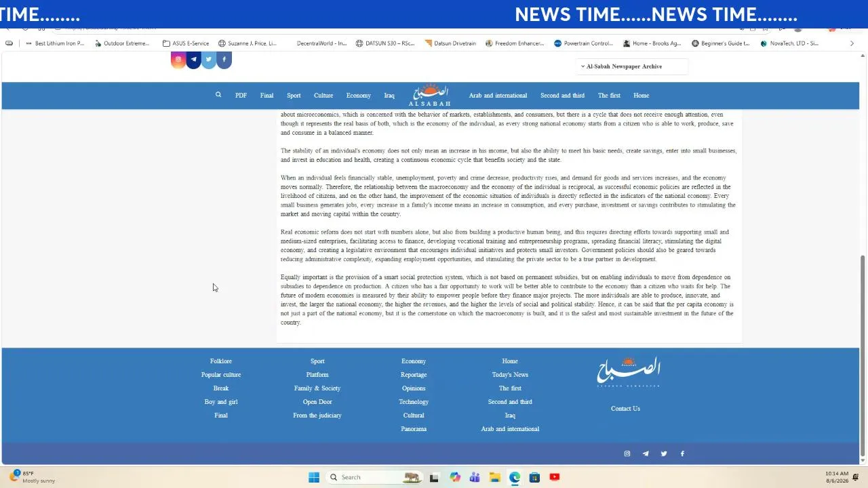Viewport: 868px width, 488px height.
Task: Click the footer Economy link
Action: point(414,361)
